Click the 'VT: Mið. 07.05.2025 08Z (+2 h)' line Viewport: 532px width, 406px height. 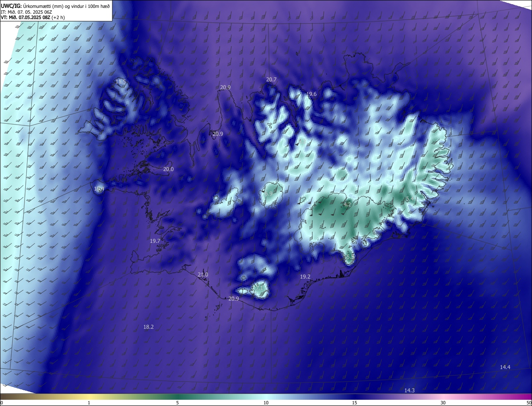coord(33,17)
